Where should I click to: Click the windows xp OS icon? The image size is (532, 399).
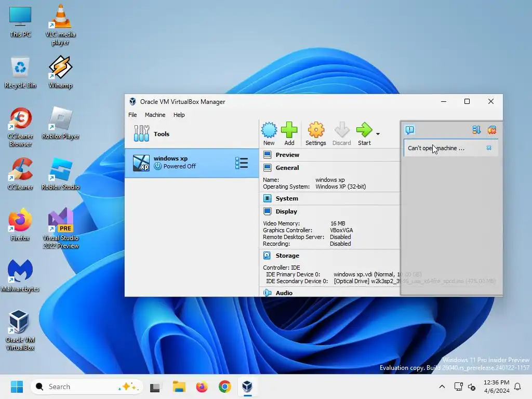tap(141, 163)
